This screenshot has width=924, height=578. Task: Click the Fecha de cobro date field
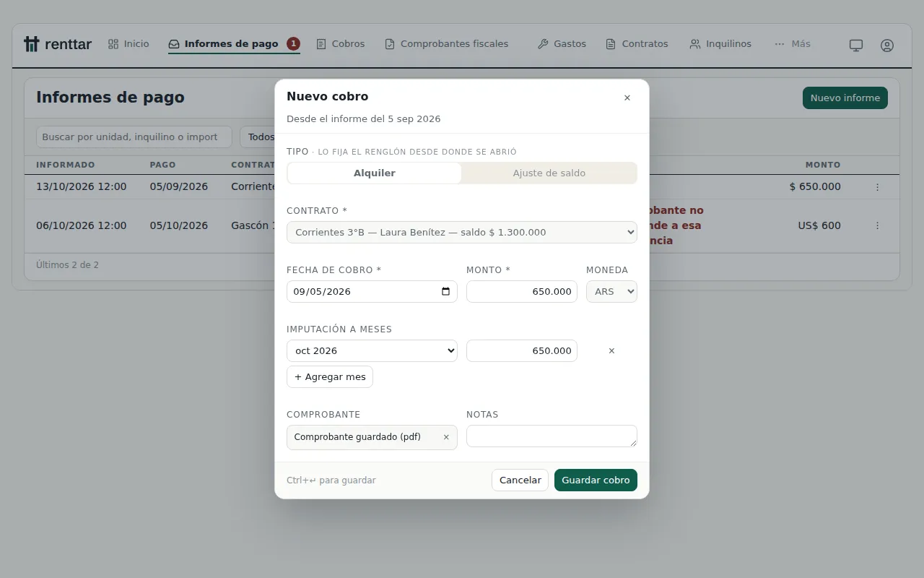coord(372,291)
